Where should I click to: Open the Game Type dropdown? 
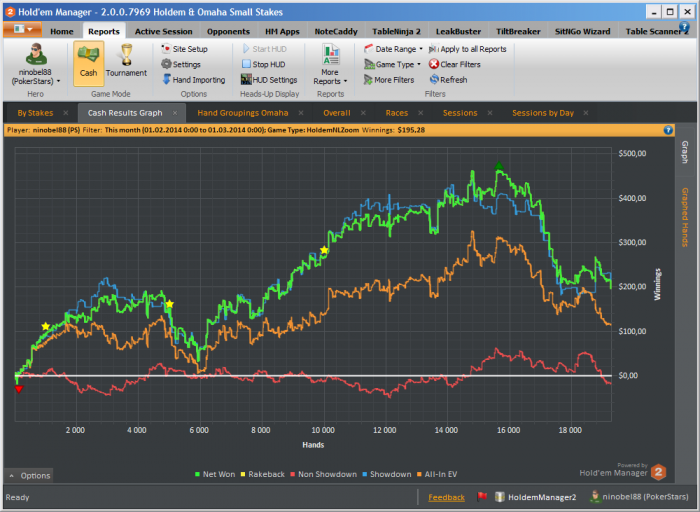coord(392,64)
